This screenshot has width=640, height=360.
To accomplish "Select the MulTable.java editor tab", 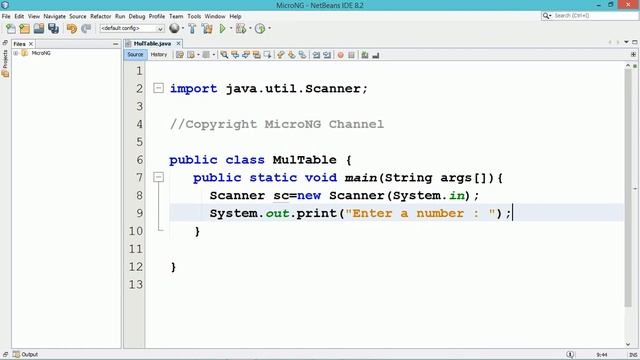I will tap(152, 43).
